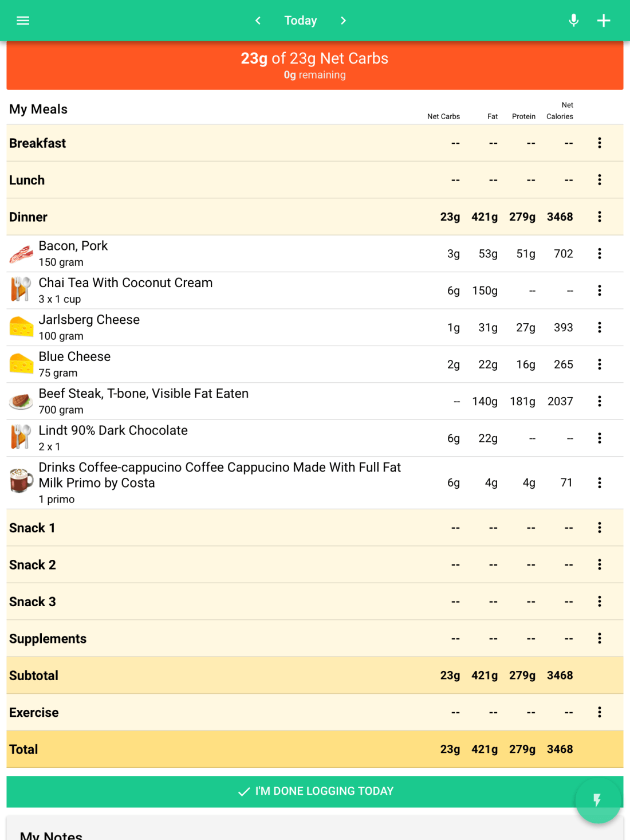Screen dimensions: 630x840
Task: Click I'M DONE LOGGING TODAY button
Action: click(315, 791)
